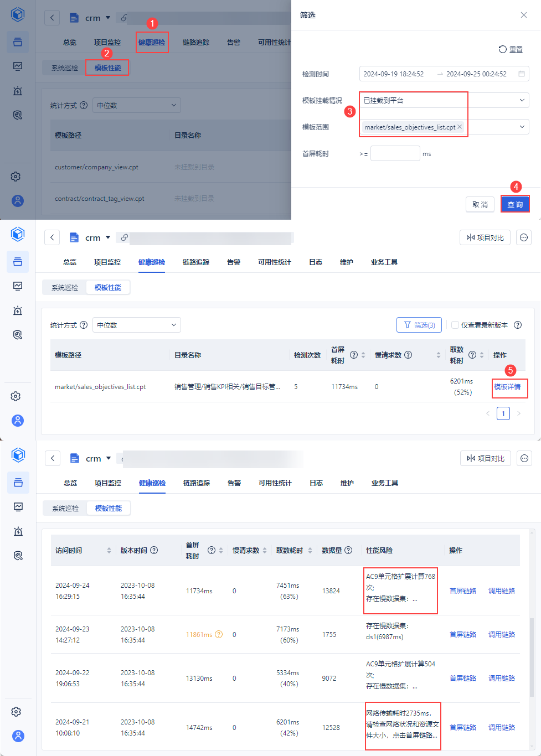Image resolution: width=541 pixels, height=756 pixels.
Task: Expand the 模板挂载情况 dropdown
Action: 522,100
